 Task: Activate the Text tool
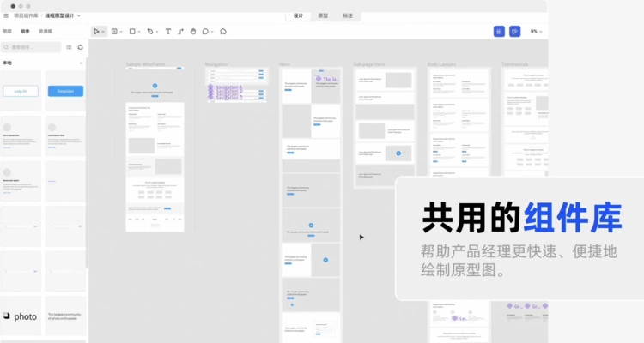pyautogui.click(x=167, y=32)
